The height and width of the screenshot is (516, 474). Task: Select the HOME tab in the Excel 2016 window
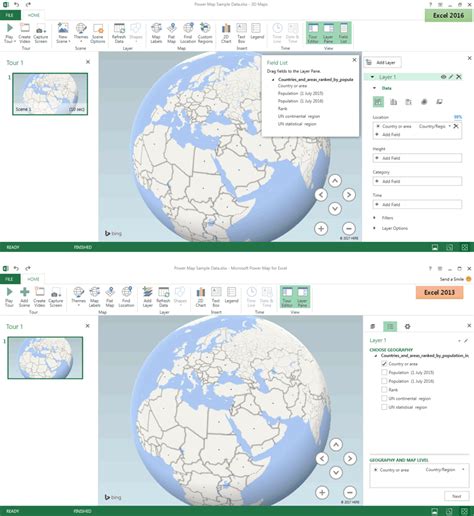(x=33, y=15)
